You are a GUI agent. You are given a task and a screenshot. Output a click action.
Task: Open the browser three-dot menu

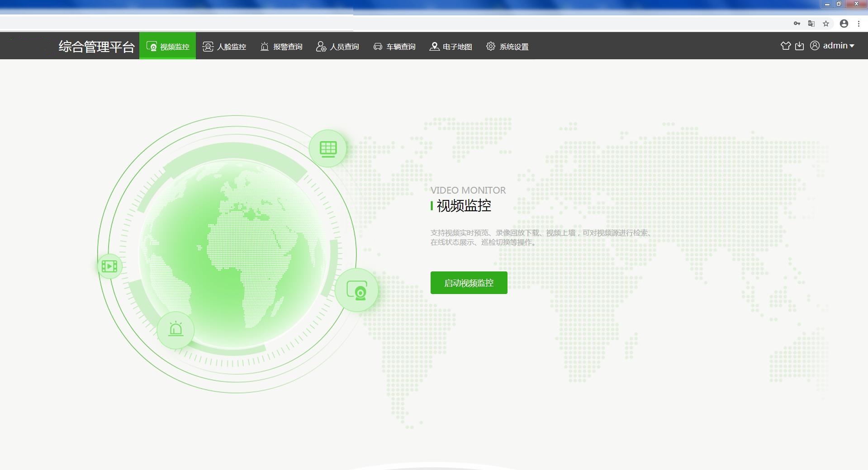click(859, 24)
